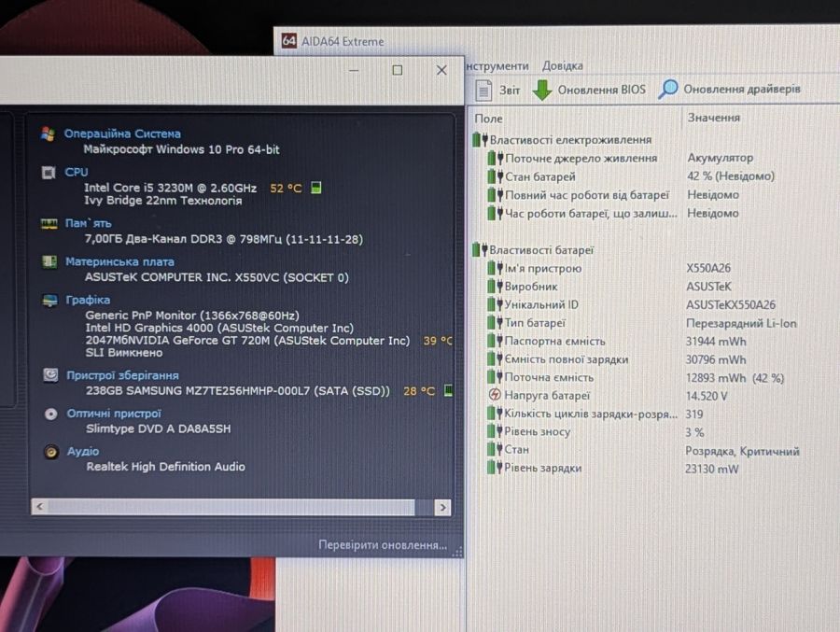Select the Час роботи батареї, що залиш... row
The width and height of the screenshot is (840, 632).
pyautogui.click(x=613, y=214)
